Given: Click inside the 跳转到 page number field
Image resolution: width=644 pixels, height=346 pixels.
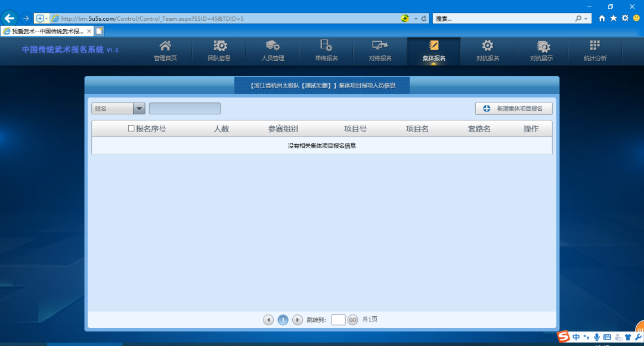Looking at the screenshot, I should (x=338, y=320).
